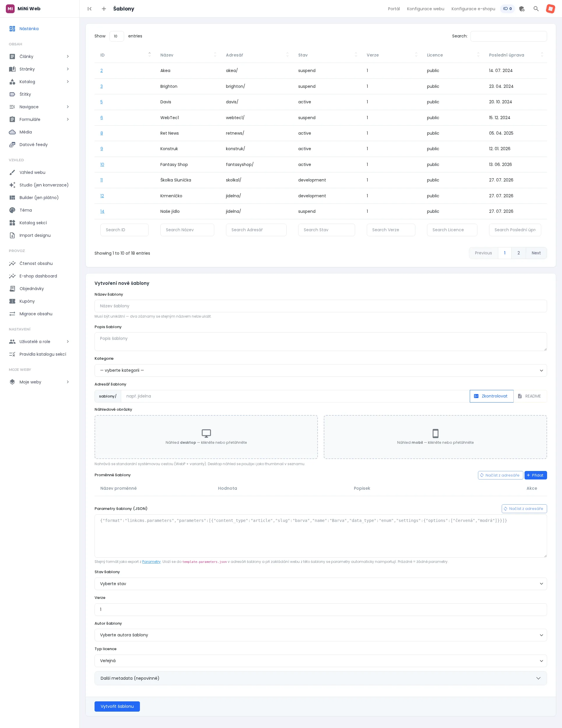Expand the Moje weby submenu
562x728 pixels.
(x=68, y=382)
